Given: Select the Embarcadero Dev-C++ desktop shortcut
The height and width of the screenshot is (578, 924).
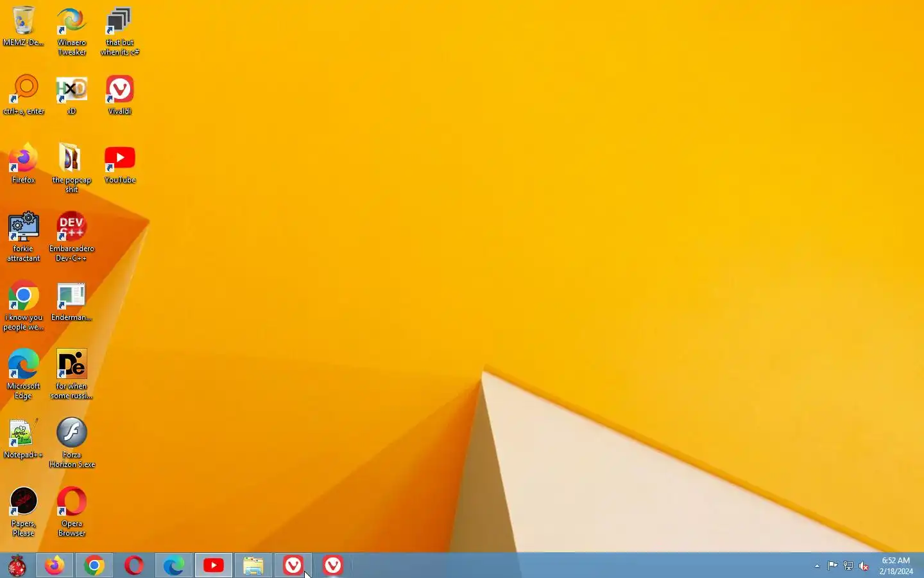Looking at the screenshot, I should (x=72, y=237).
